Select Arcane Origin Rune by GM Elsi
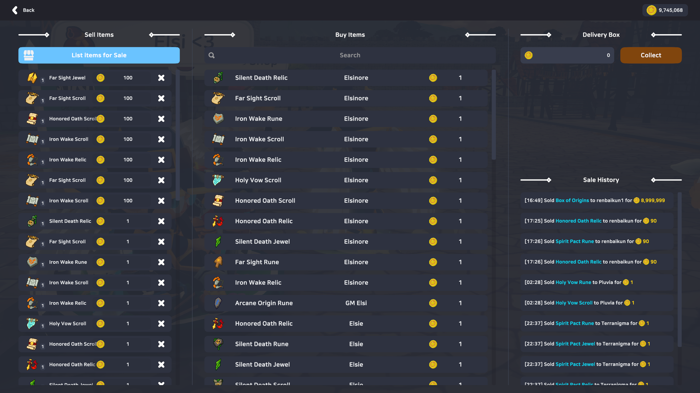This screenshot has width=700, height=393. [x=346, y=303]
